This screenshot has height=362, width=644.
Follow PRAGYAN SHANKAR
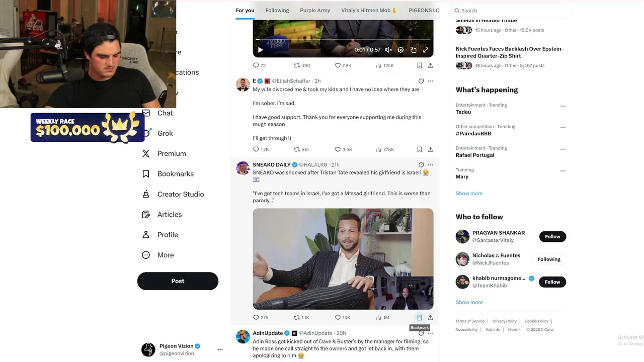[552, 237]
